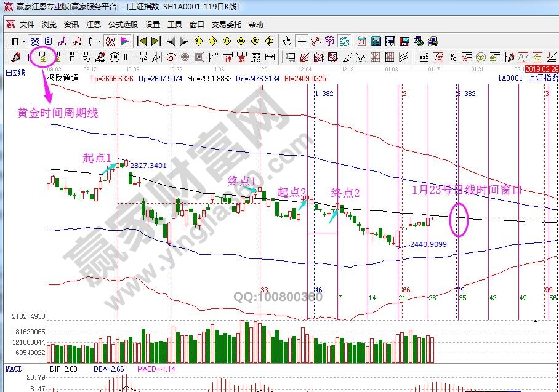Jump to first bar with green arrow
The image size is (559, 392).
[141, 41]
